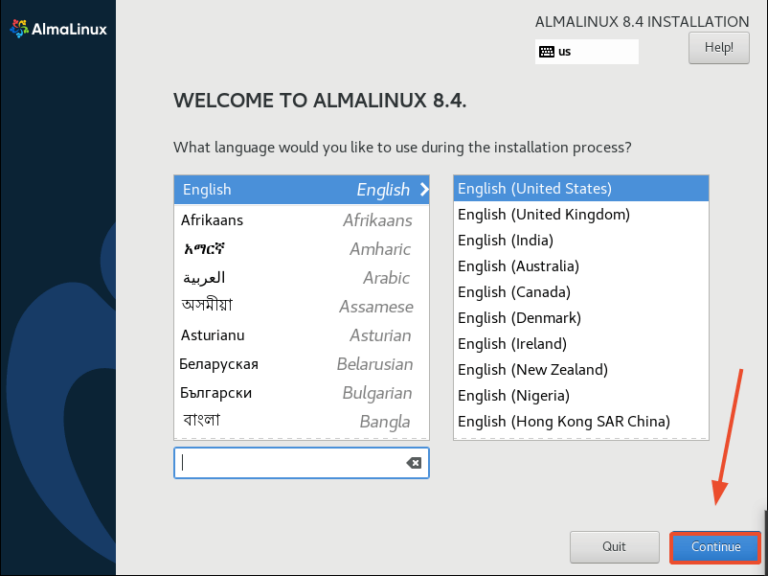Select English (Ireland) locale
This screenshot has height=576, width=768.
coord(581,344)
